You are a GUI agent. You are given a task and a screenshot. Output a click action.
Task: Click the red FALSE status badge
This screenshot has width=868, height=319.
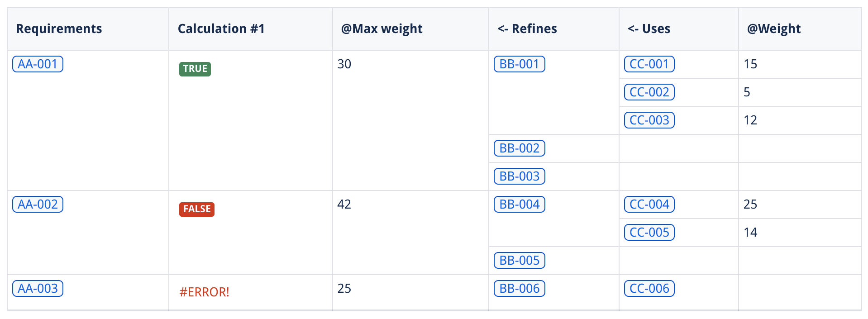point(196,209)
